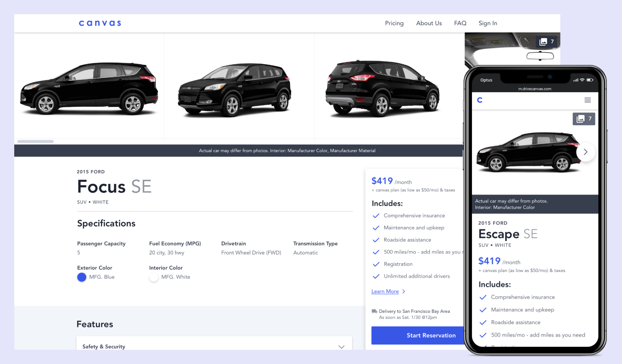The image size is (622, 364).
Task: Click the Start Reservation button
Action: (417, 335)
